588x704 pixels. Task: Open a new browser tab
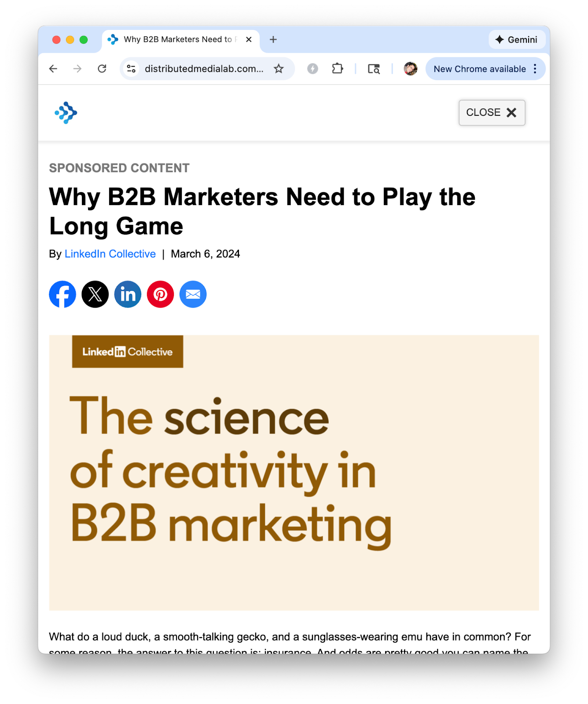(273, 40)
